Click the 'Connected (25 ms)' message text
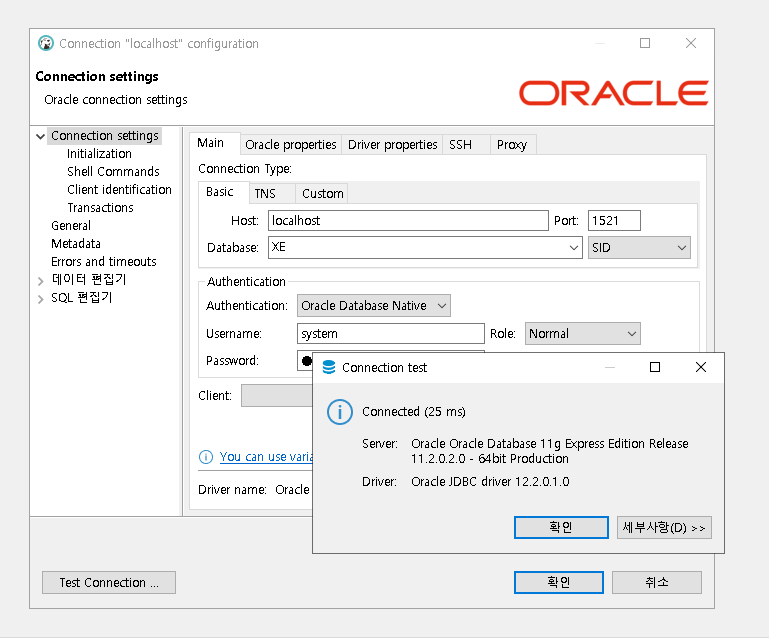The height and width of the screenshot is (638, 769). click(x=413, y=411)
